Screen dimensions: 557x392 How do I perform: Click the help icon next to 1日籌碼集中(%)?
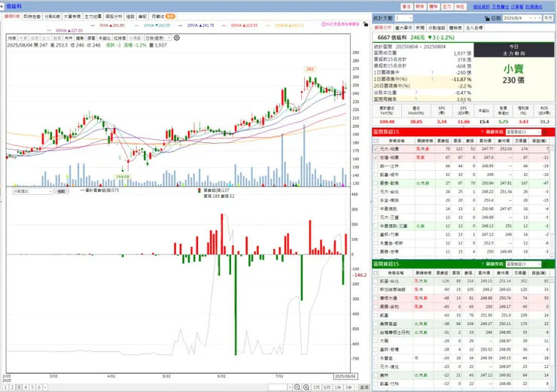click(x=432, y=79)
